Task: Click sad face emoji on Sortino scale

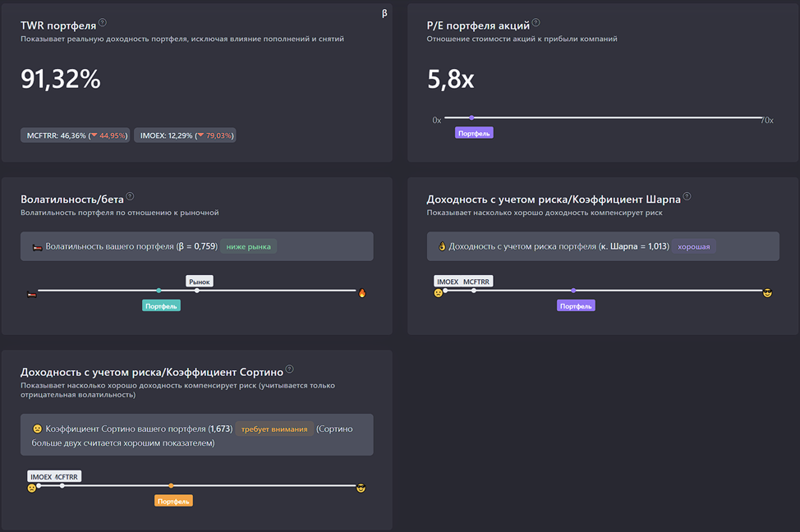Action: tap(32, 488)
